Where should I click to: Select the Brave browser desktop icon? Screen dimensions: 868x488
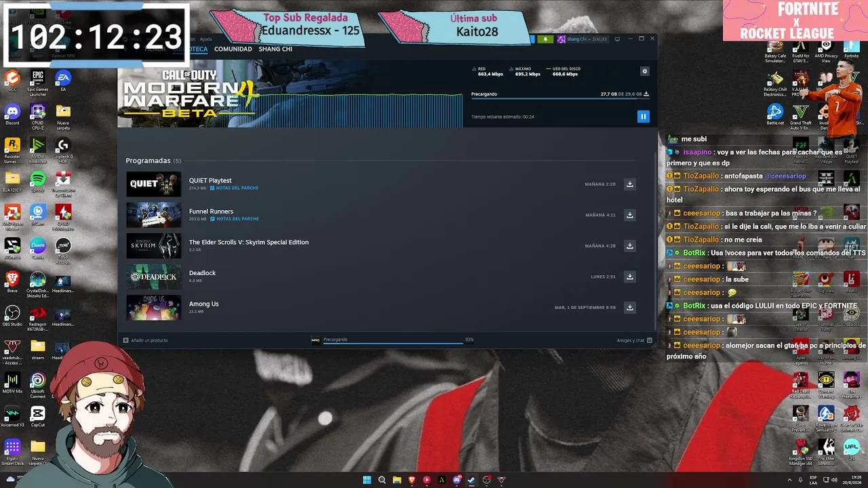click(x=12, y=282)
